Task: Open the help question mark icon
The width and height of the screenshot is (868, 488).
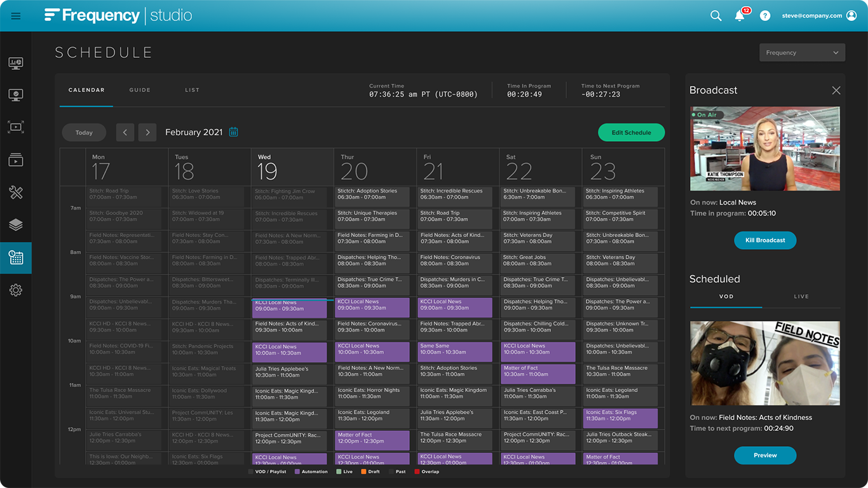Action: pyautogui.click(x=764, y=15)
